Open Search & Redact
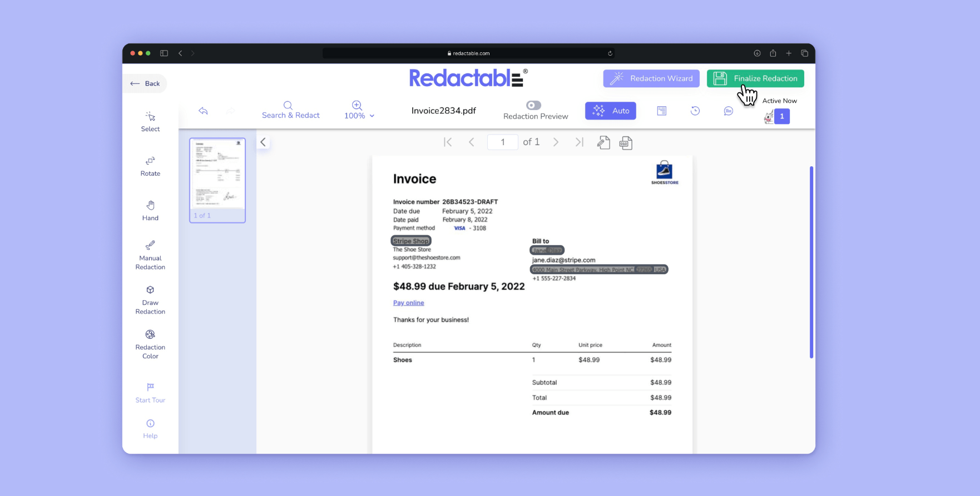The image size is (980, 496). [x=290, y=110]
